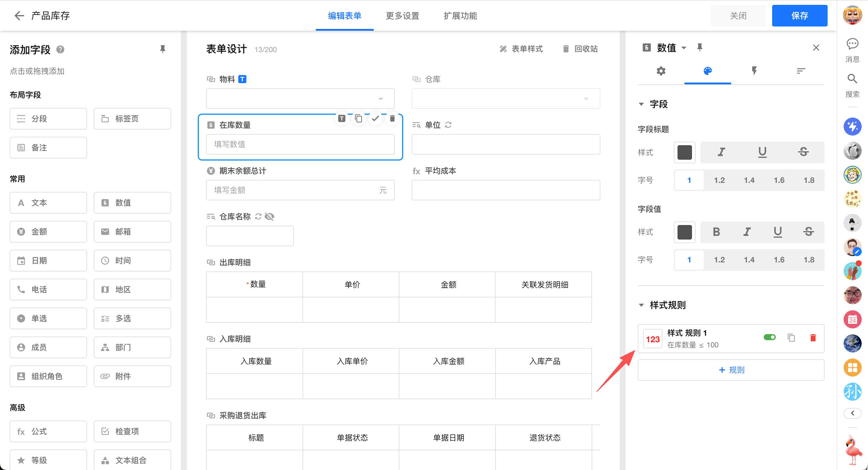
Task: Switch to 更多设置 tab
Action: pyautogui.click(x=402, y=15)
